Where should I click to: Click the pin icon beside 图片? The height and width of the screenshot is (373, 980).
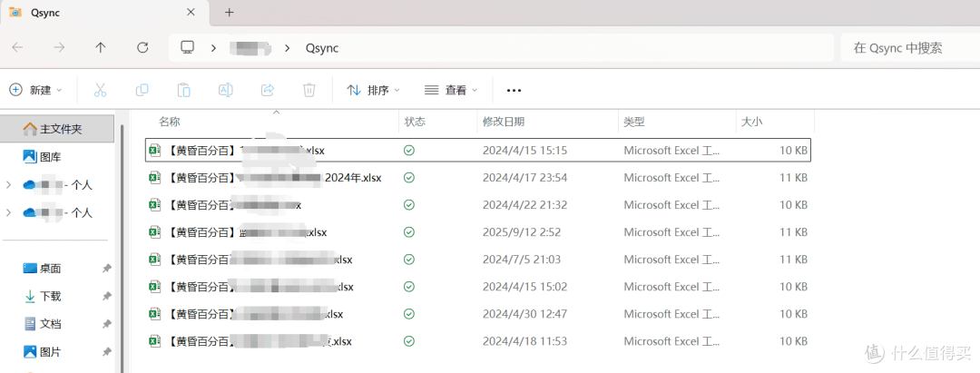tap(106, 352)
